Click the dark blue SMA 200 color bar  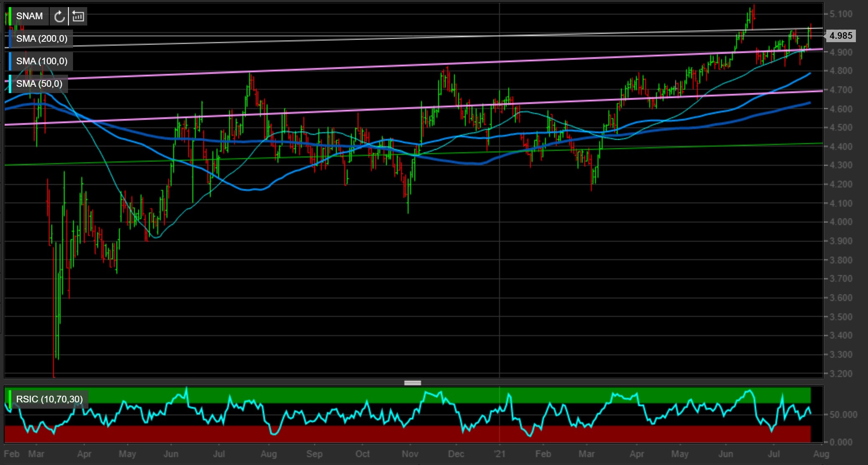click(x=10, y=39)
